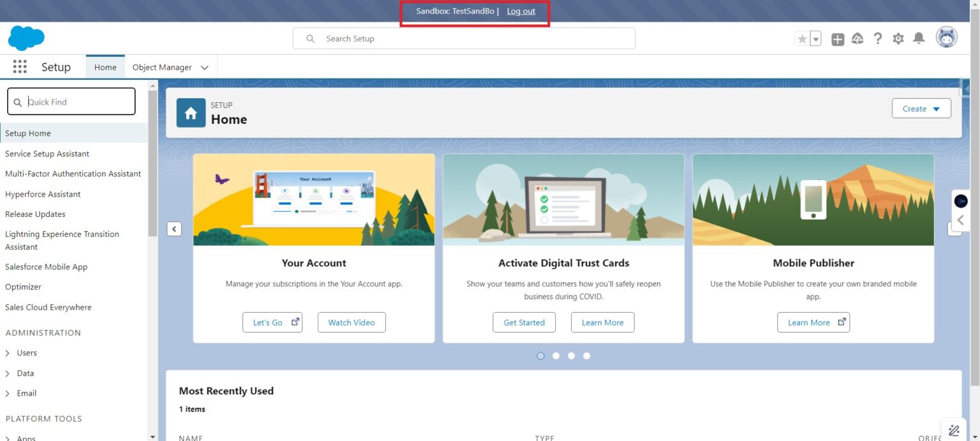
Task: Open the user profile avatar
Action: pos(947,38)
